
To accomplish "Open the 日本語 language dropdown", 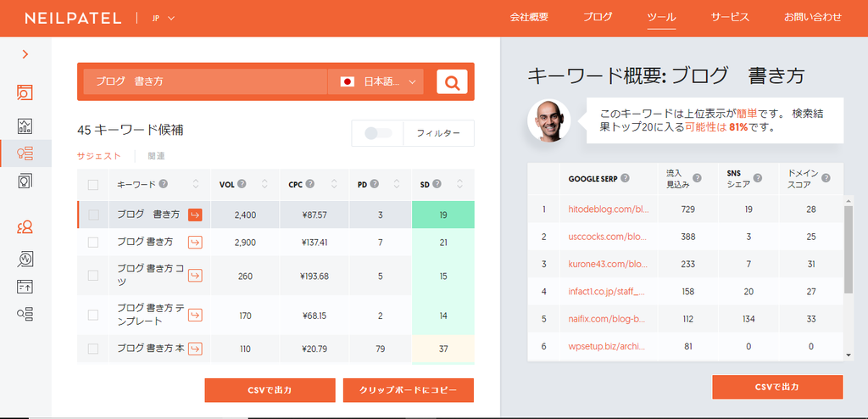I will coord(376,82).
